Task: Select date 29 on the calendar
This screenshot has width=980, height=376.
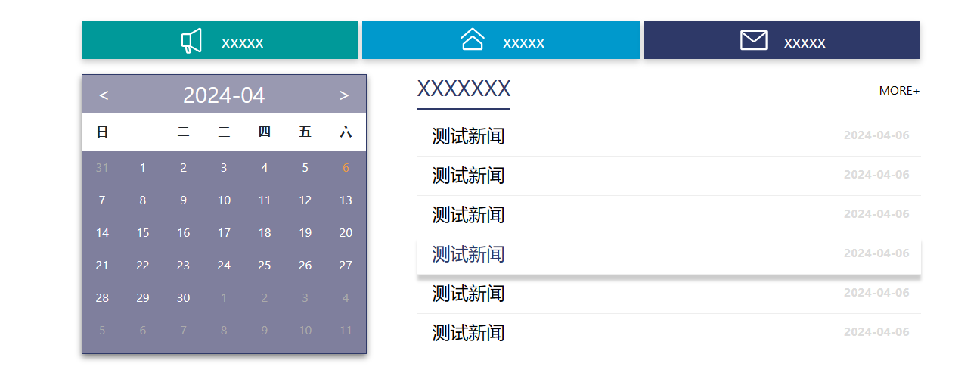Action: coord(143,298)
